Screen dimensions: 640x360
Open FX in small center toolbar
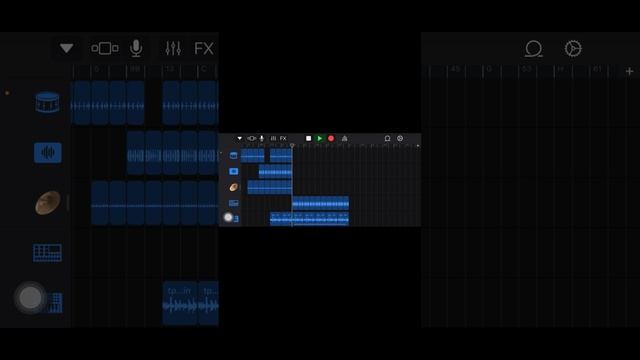283,138
